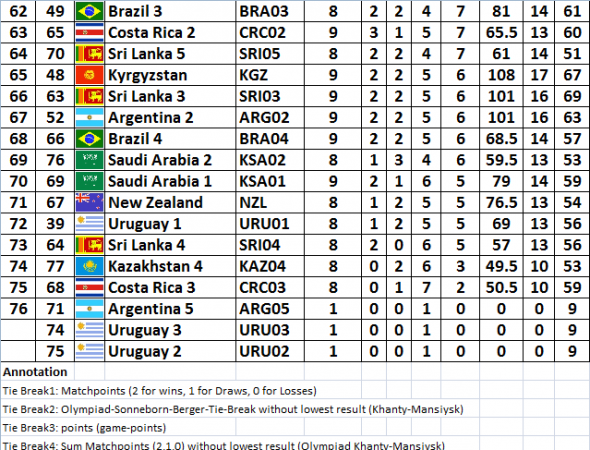Click the Argentina flag beside Argentina 2
Viewport: 590px width, 450px height.
pyautogui.click(x=89, y=118)
